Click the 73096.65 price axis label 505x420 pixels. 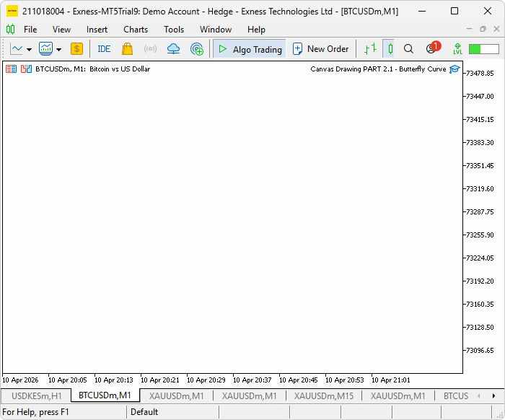(480, 351)
